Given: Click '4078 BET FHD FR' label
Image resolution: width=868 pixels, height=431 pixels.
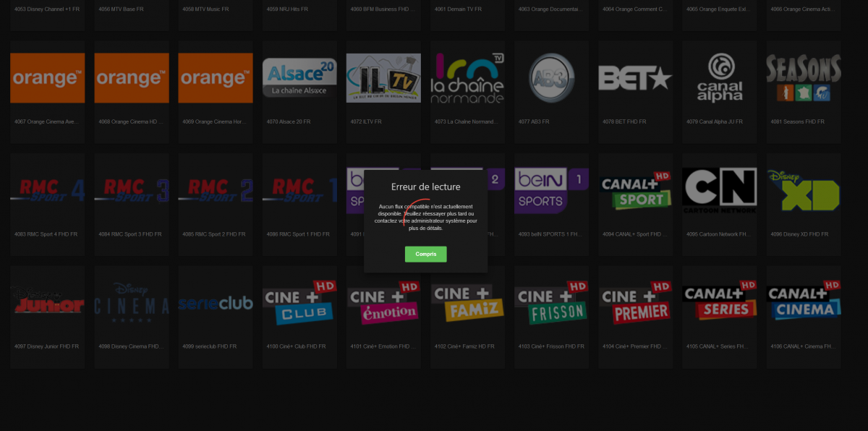Looking at the screenshot, I should coord(624,121).
